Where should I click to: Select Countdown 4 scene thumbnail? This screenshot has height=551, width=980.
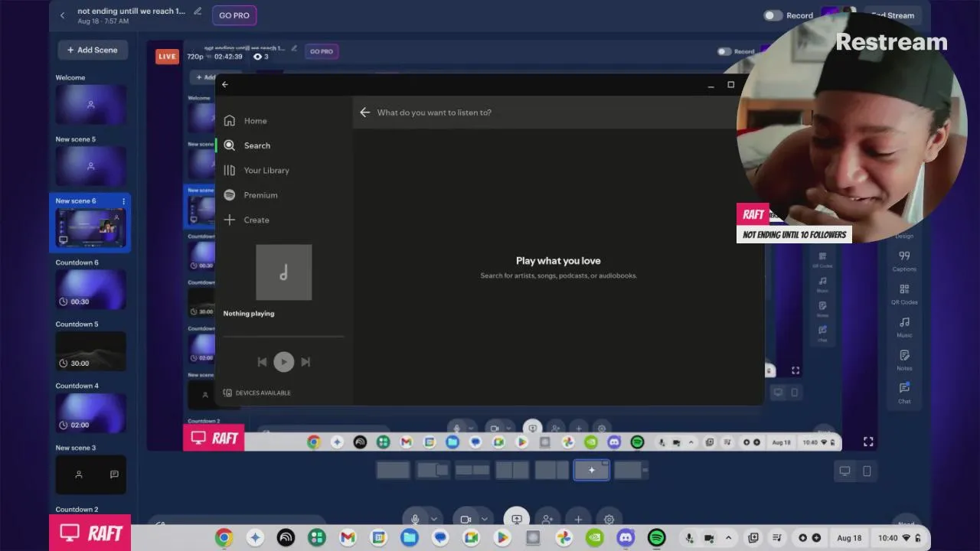(90, 413)
